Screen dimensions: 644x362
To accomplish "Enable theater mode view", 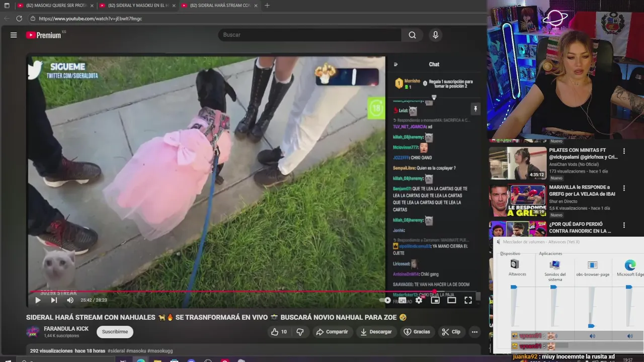I will click(452, 300).
